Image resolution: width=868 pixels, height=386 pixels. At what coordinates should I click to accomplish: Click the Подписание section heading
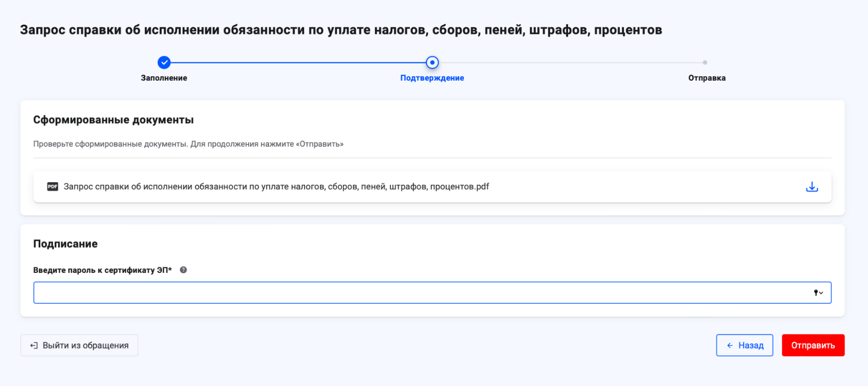coord(66,244)
